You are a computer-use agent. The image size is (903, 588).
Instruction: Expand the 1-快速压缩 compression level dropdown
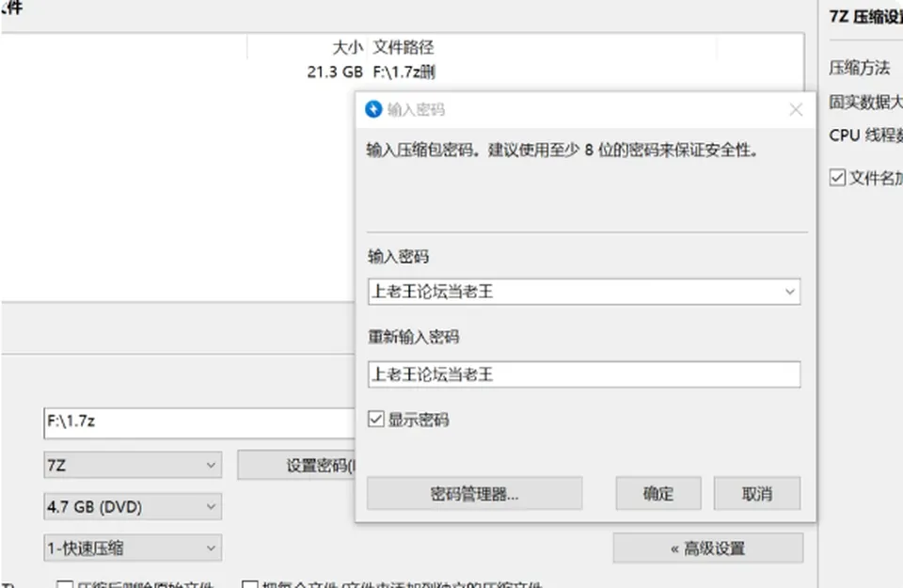tap(133, 548)
